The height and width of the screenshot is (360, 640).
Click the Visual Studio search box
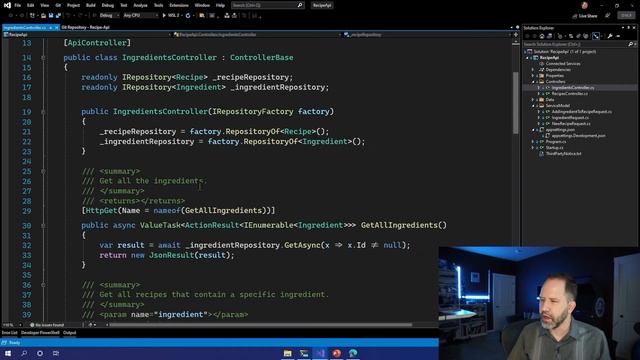(267, 5)
